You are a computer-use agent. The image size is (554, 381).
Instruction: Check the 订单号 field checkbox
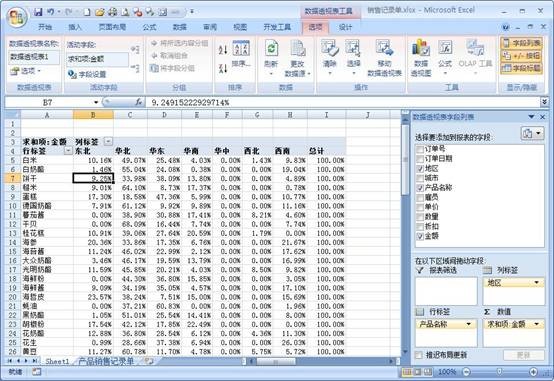pyautogui.click(x=420, y=149)
